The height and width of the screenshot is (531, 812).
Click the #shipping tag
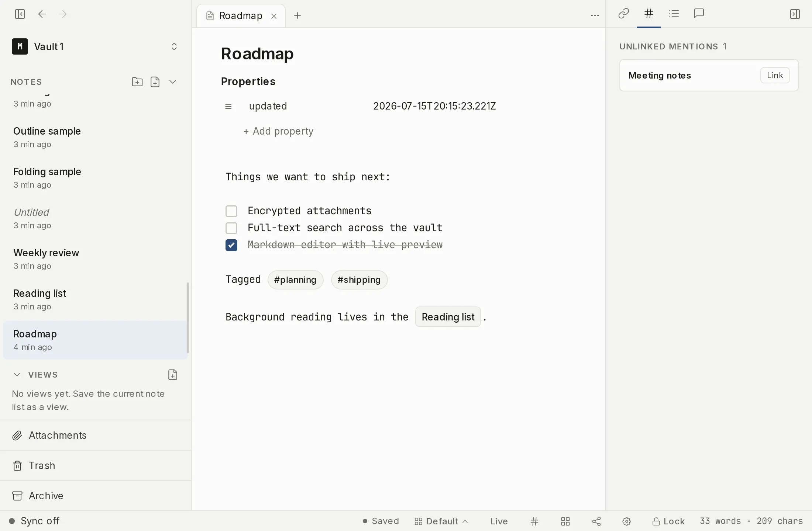tap(359, 280)
